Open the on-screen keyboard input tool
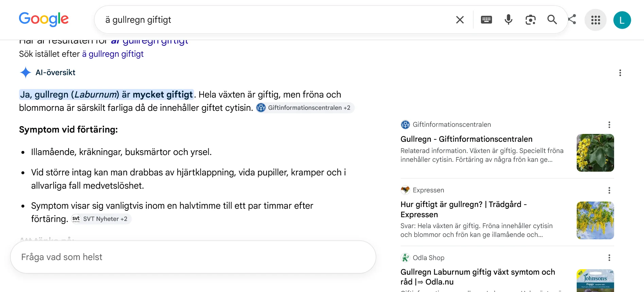This screenshot has width=644, height=292. [486, 20]
